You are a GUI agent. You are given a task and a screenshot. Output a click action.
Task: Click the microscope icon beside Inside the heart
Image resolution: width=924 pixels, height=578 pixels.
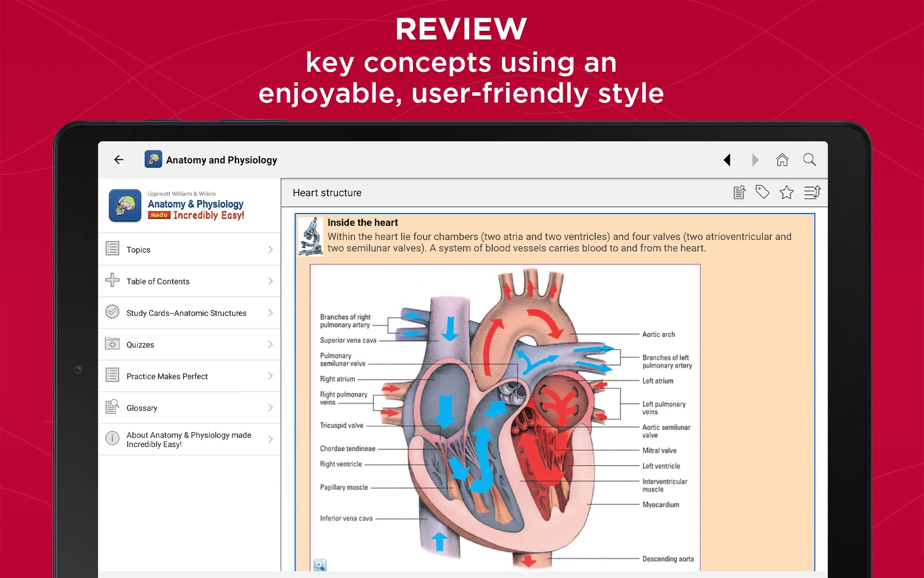[311, 236]
